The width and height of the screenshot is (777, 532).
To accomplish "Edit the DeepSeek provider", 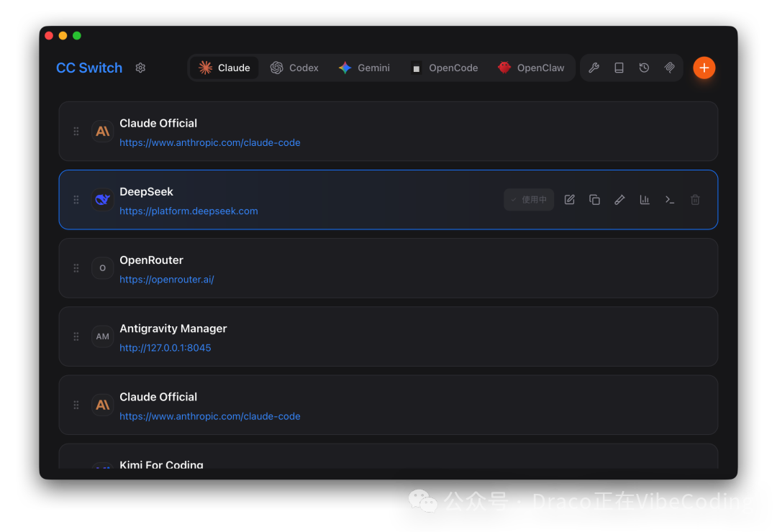I will (x=569, y=200).
